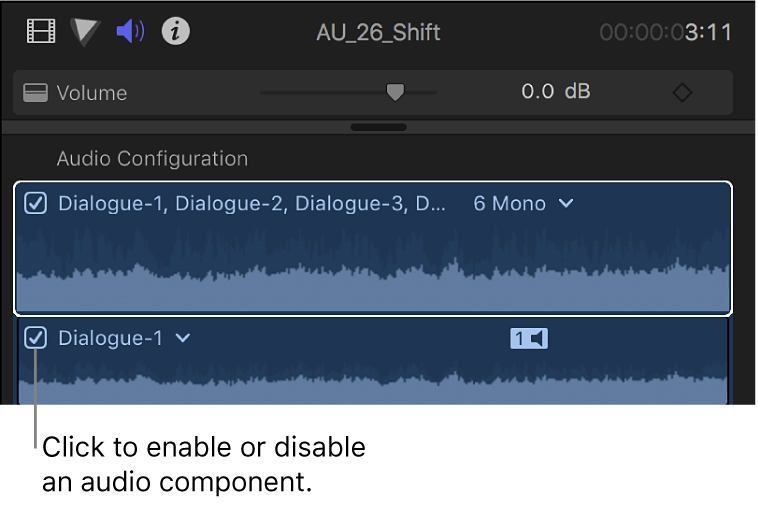758x505 pixels.
Task: Open the Info inspector icon
Action: (x=176, y=32)
